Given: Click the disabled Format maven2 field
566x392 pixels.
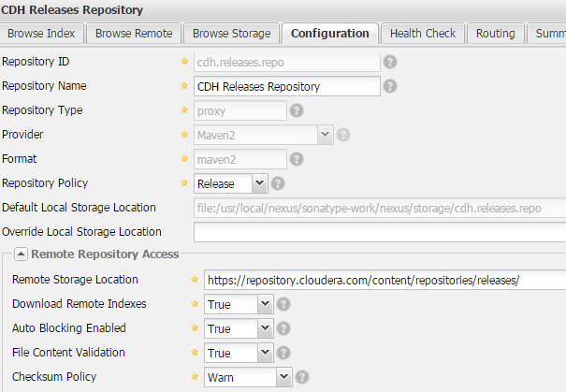Looking at the screenshot, I should click(x=240, y=159).
